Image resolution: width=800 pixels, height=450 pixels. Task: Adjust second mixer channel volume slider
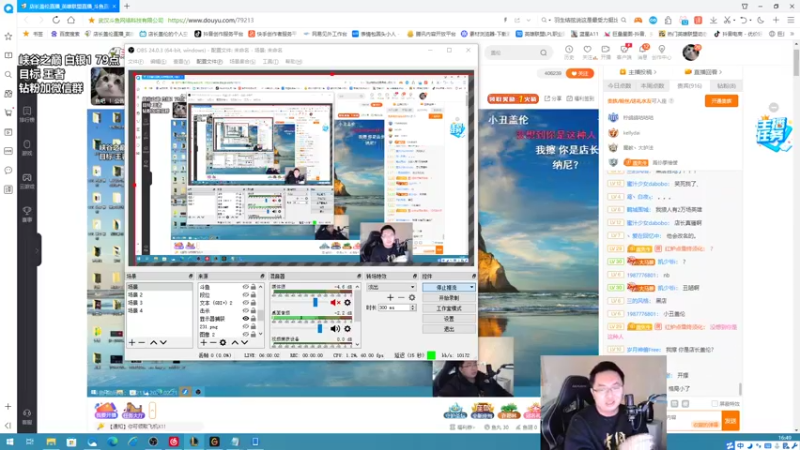point(319,329)
